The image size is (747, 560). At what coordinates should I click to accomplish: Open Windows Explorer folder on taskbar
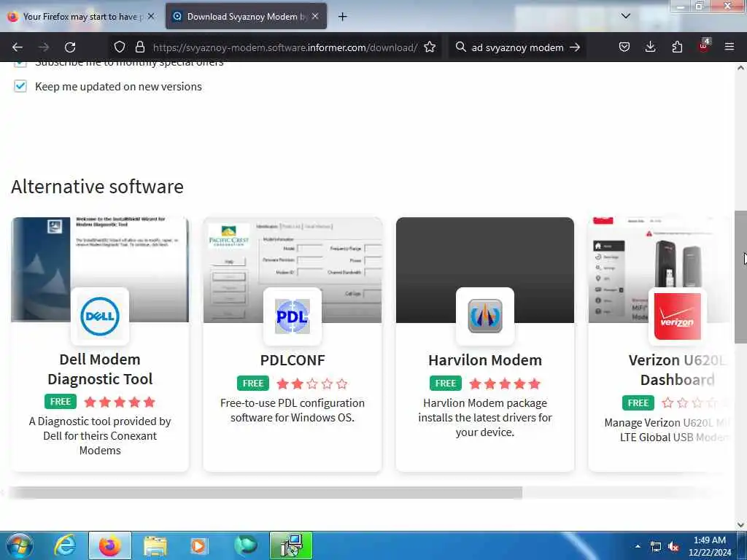click(x=155, y=545)
